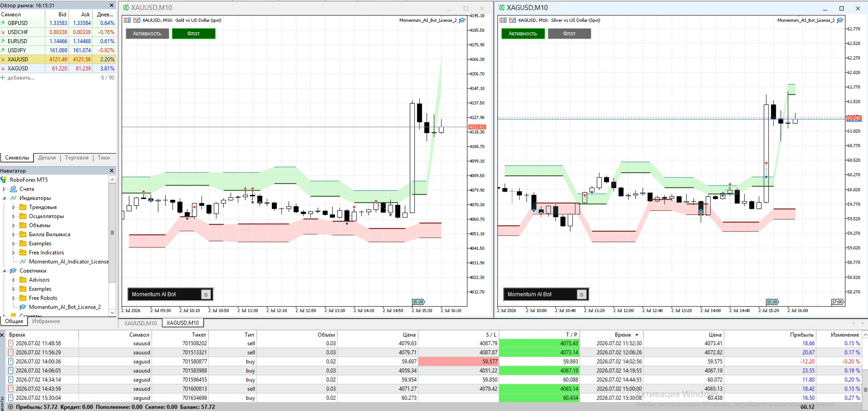This screenshot has height=411, width=868.
Task: Switch to Тики tab in Market Watch
Action: [103, 158]
